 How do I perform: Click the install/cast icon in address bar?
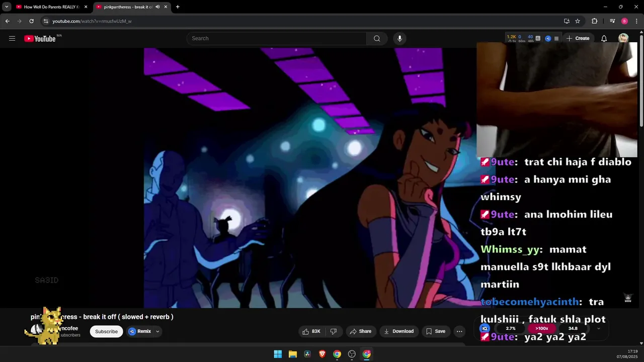(x=567, y=21)
